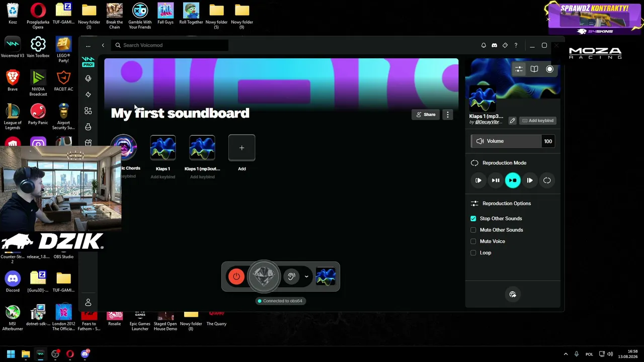Show hidden system tray icons
This screenshot has width=644, height=362.
(566, 354)
